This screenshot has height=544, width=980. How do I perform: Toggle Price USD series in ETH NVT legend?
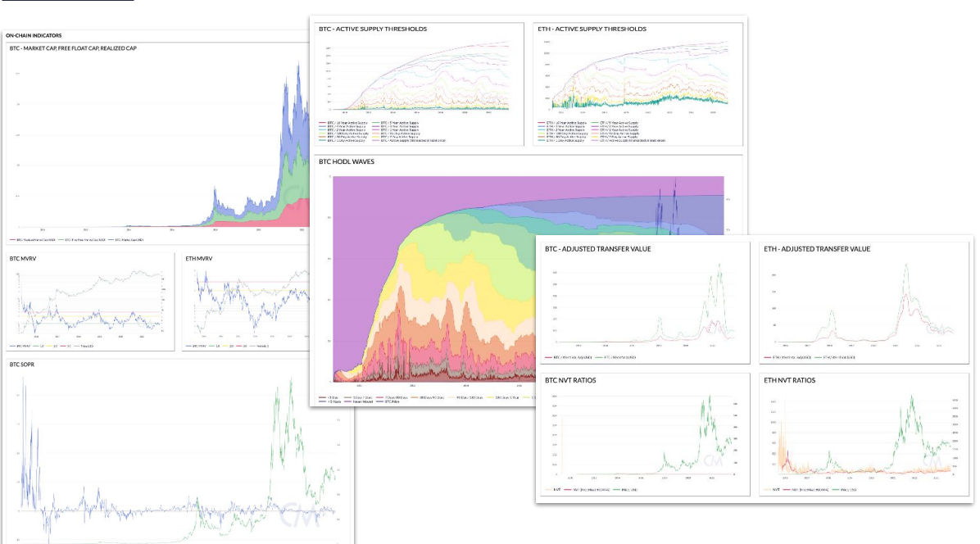(x=846, y=490)
